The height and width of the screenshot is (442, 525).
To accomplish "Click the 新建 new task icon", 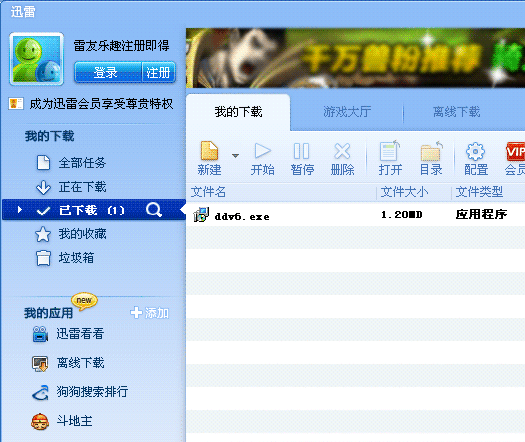I will tap(210, 151).
